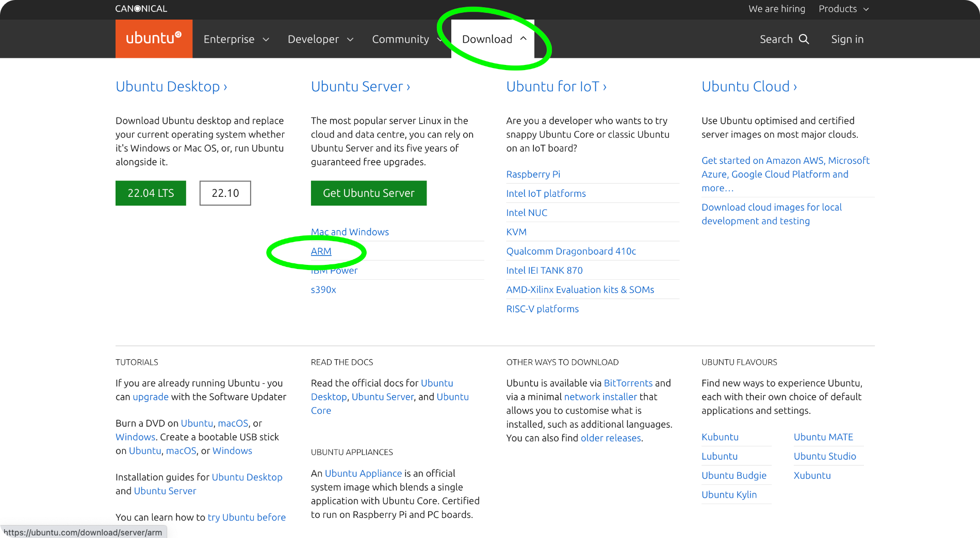Click Get Ubuntu Server button
This screenshot has height=538, width=980.
point(369,193)
